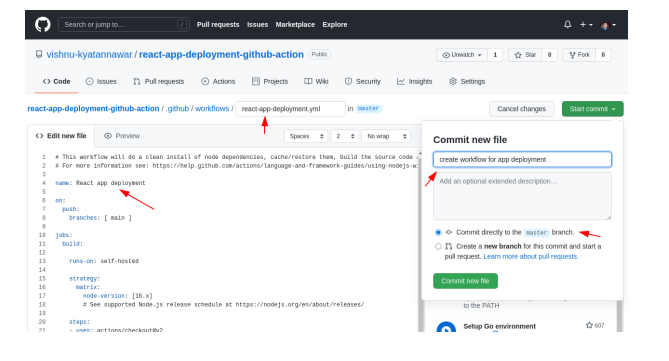The width and height of the screenshot is (669, 361).
Task: Open the indent size 2 dropdown
Action: coord(345,136)
